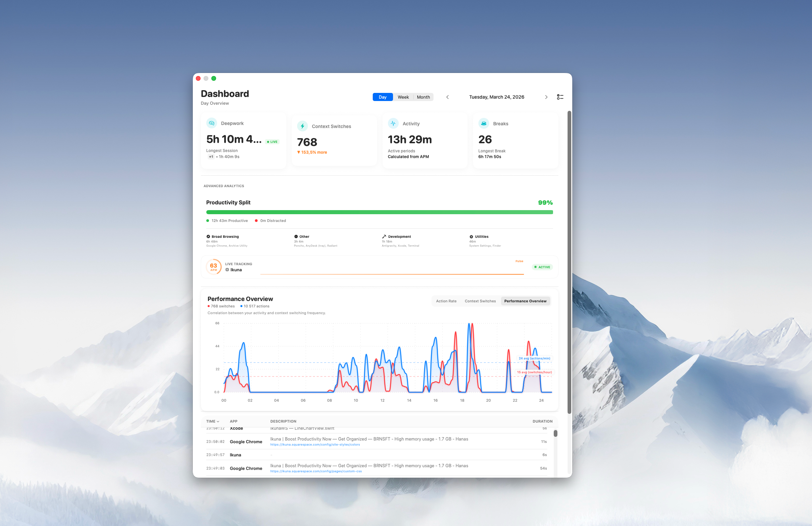Click the Context Switches lightning icon
The height and width of the screenshot is (526, 812).
(x=302, y=126)
